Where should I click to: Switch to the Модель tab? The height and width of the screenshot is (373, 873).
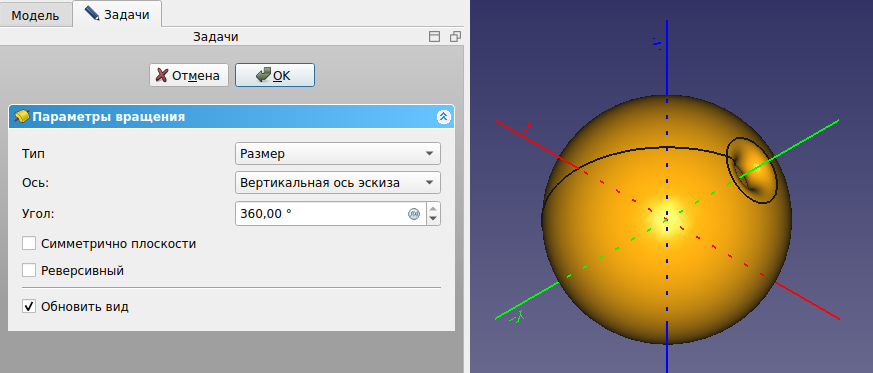coord(36,15)
